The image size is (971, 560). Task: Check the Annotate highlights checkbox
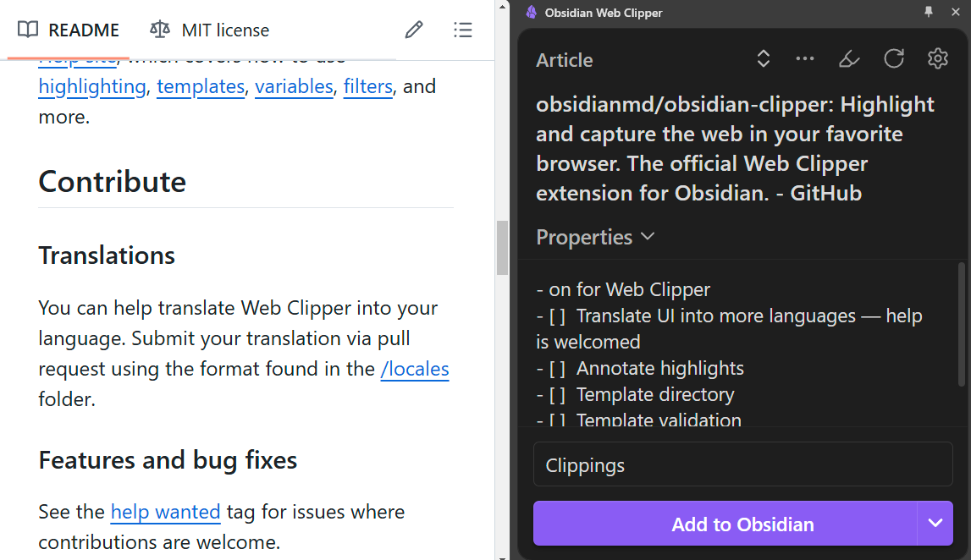pos(560,368)
